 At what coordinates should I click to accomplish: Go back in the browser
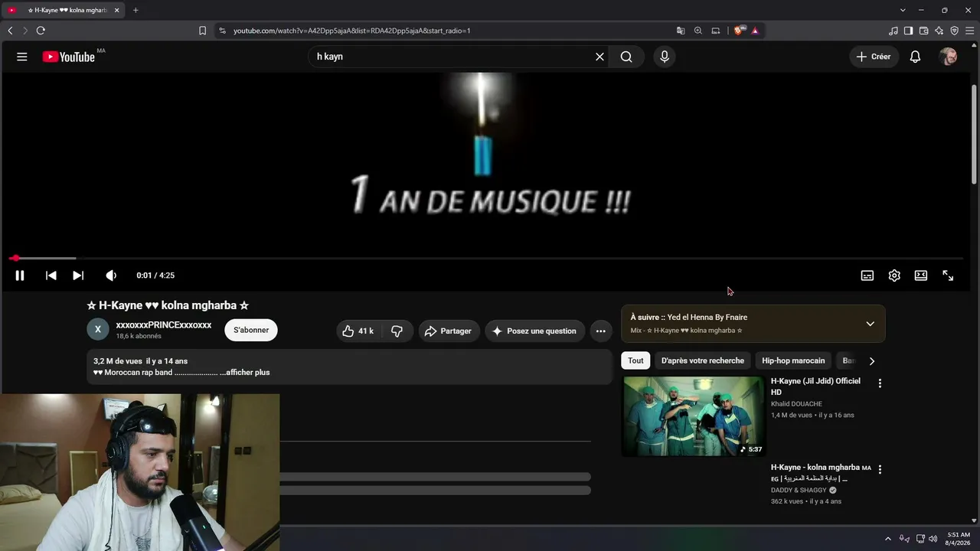[x=10, y=31]
